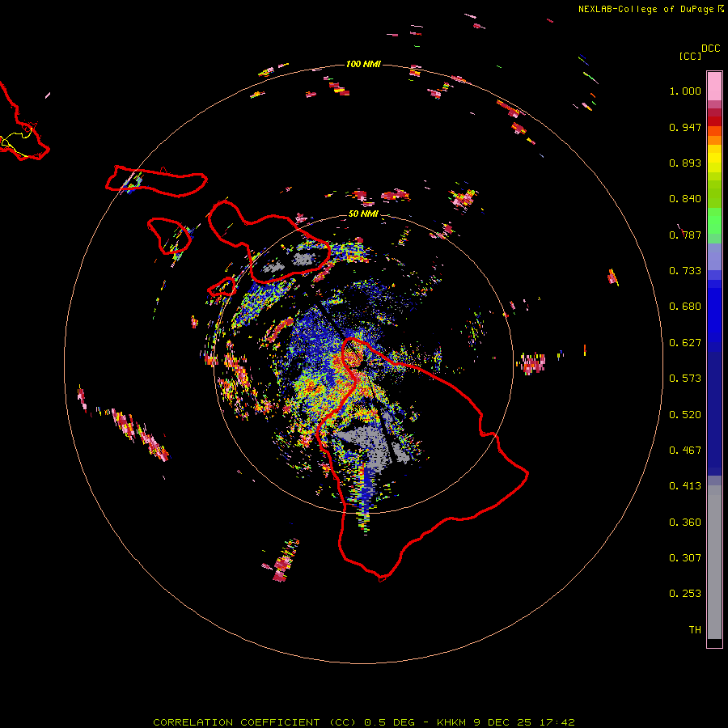Image resolution: width=728 pixels, height=728 pixels.
Task: Click the 50 NMI range ring label
Action: [363, 214]
